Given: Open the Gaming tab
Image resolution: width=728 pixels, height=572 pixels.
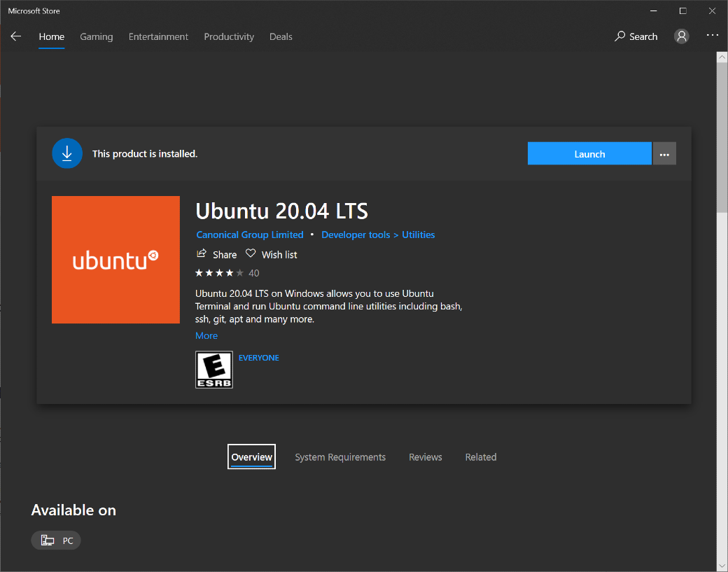Looking at the screenshot, I should (97, 36).
